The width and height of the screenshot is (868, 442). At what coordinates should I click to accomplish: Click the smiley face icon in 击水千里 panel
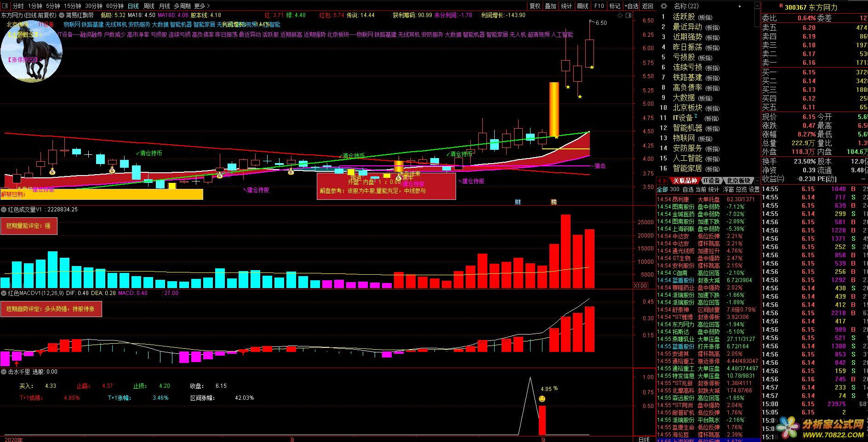pos(542,399)
